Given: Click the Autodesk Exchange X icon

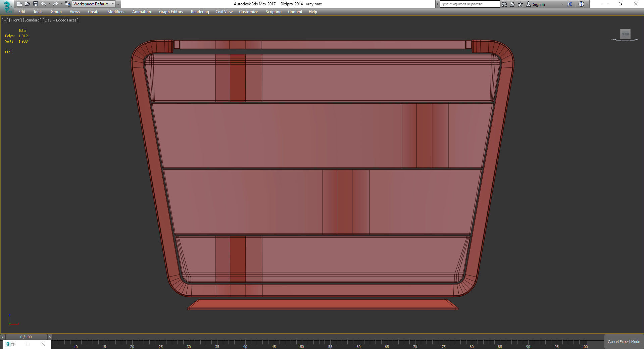Looking at the screenshot, I should [569, 4].
